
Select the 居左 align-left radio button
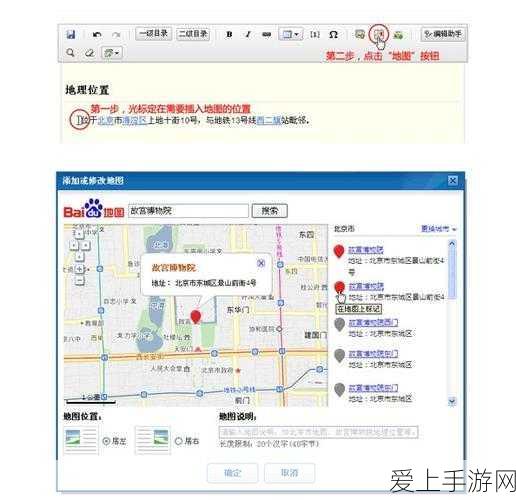pyautogui.click(x=106, y=441)
